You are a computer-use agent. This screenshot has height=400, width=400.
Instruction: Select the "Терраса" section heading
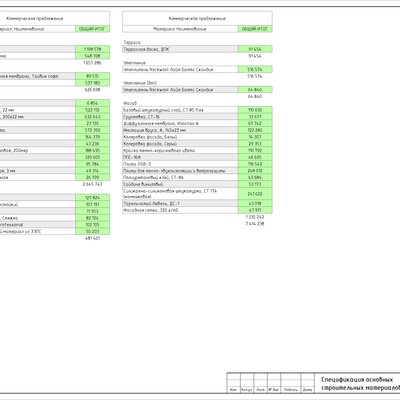click(x=132, y=43)
